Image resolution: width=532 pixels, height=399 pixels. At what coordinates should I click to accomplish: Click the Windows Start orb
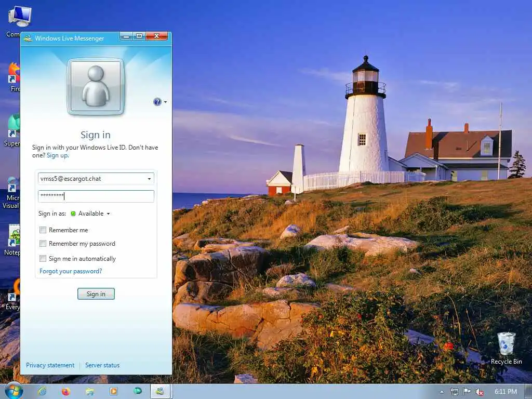[x=14, y=391]
